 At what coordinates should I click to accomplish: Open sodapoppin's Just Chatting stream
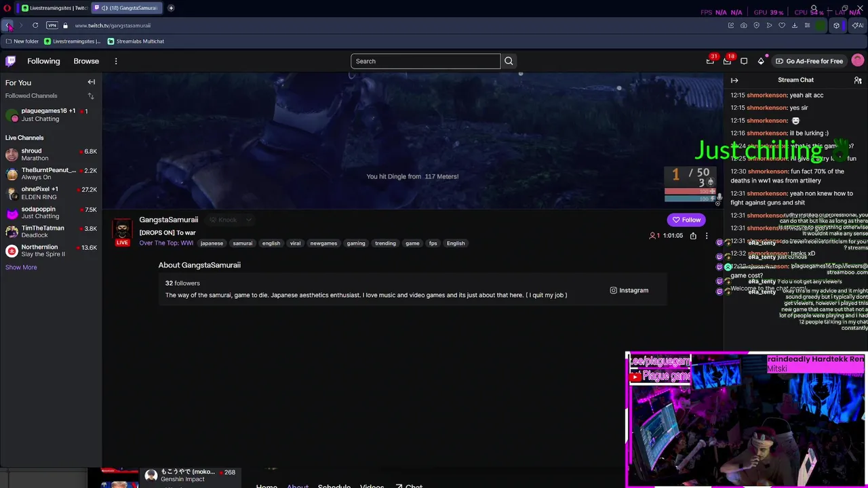[x=51, y=213]
